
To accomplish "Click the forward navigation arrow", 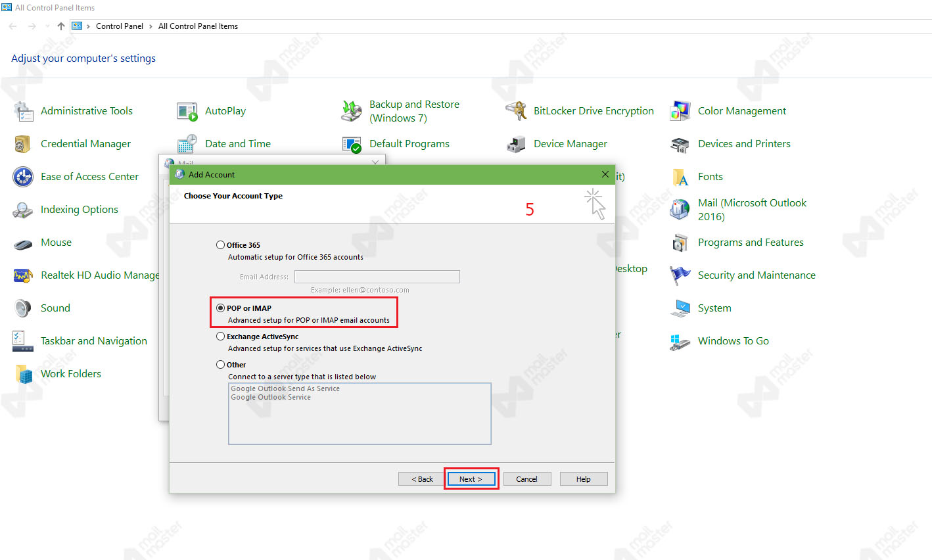I will [32, 26].
